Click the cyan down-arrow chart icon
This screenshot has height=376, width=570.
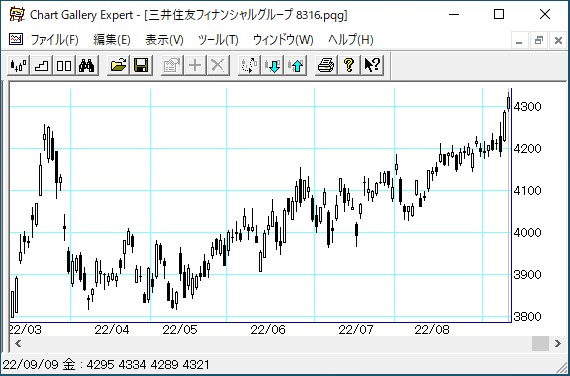pyautogui.click(x=272, y=66)
